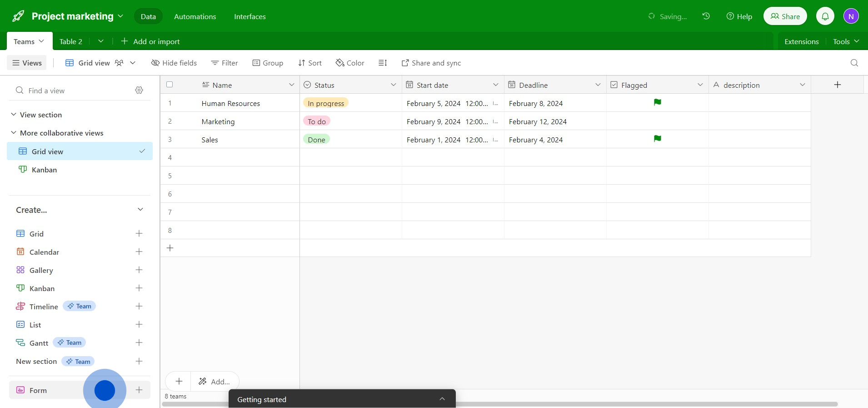Toggle the select all rows checkbox
868x408 pixels.
pos(170,85)
